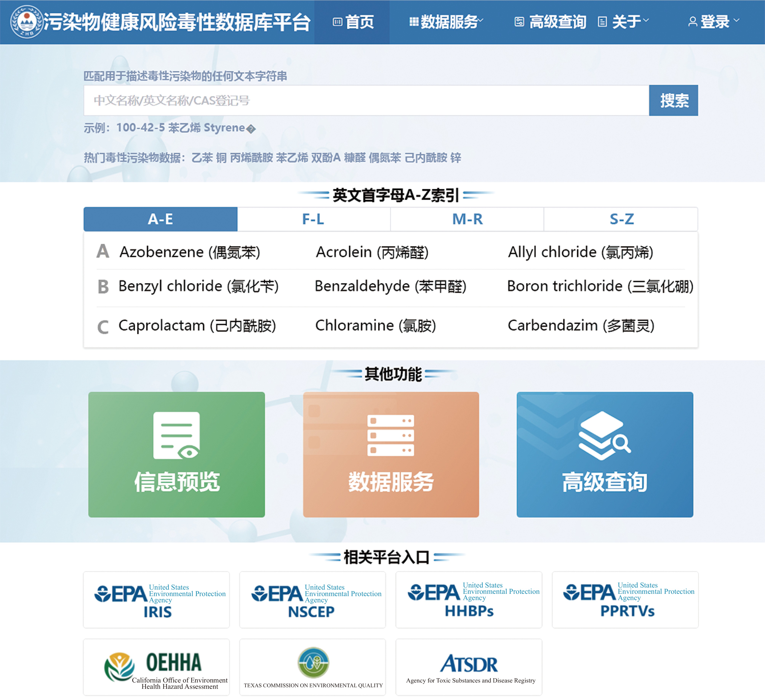Open the EPA HHBPs platform link
This screenshot has width=765, height=700.
click(469, 599)
